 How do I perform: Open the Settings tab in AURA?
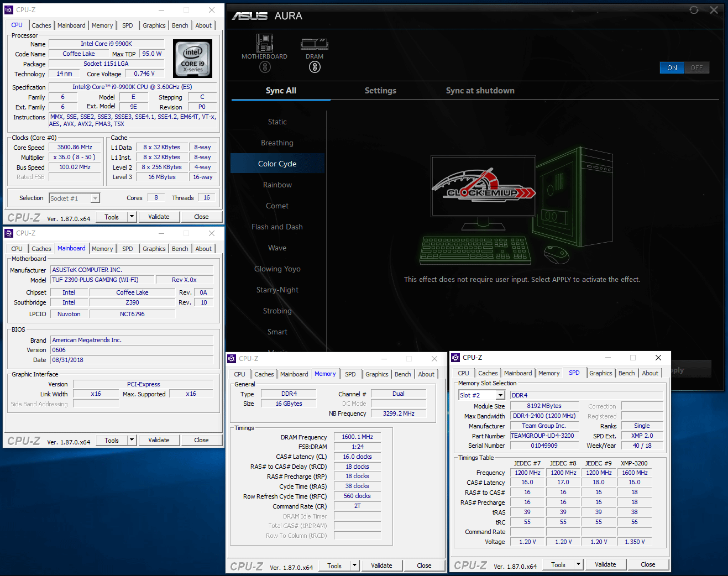pos(380,91)
